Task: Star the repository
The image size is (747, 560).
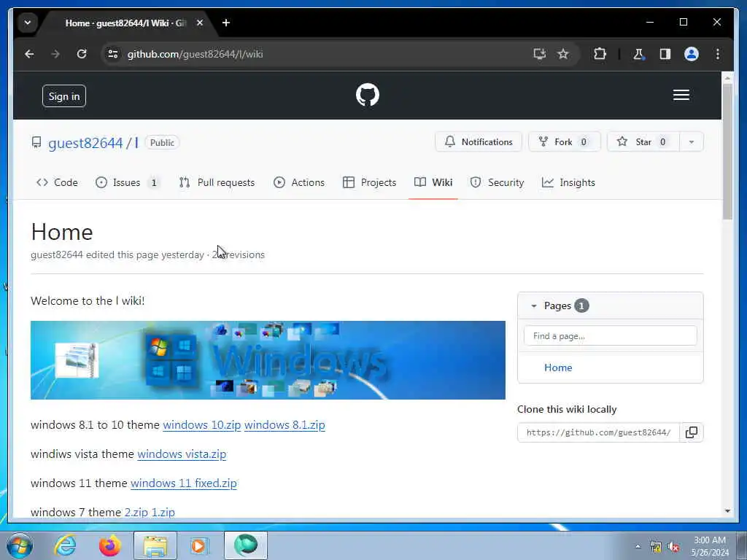Action: click(x=643, y=142)
